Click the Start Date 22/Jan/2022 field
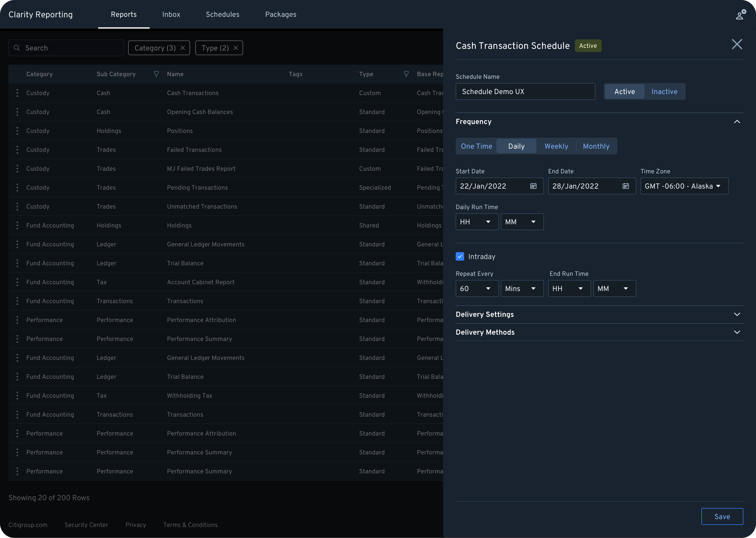 coord(500,186)
